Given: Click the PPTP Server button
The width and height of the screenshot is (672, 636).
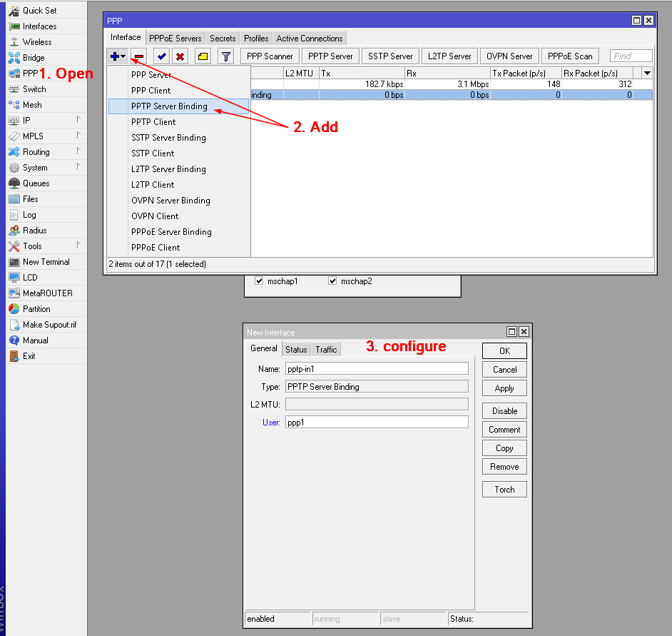Looking at the screenshot, I should click(330, 56).
